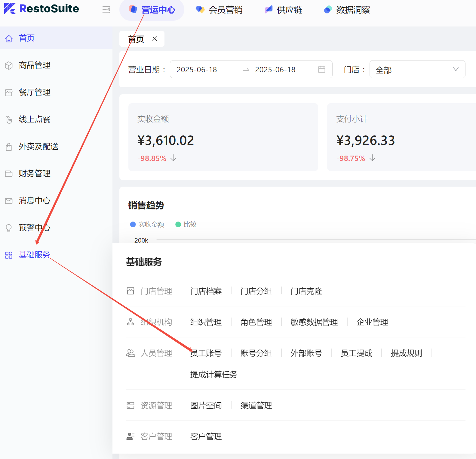
Task: Click the RestoSuite logo
Action: [x=41, y=9]
